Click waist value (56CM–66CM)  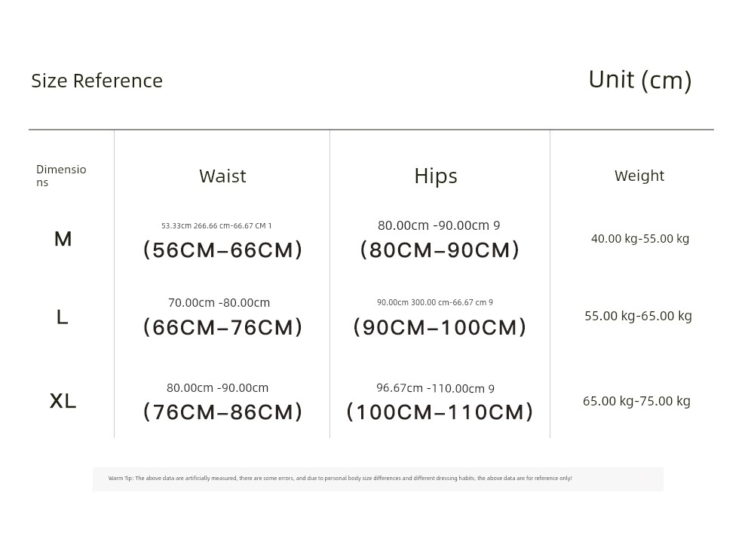click(222, 250)
